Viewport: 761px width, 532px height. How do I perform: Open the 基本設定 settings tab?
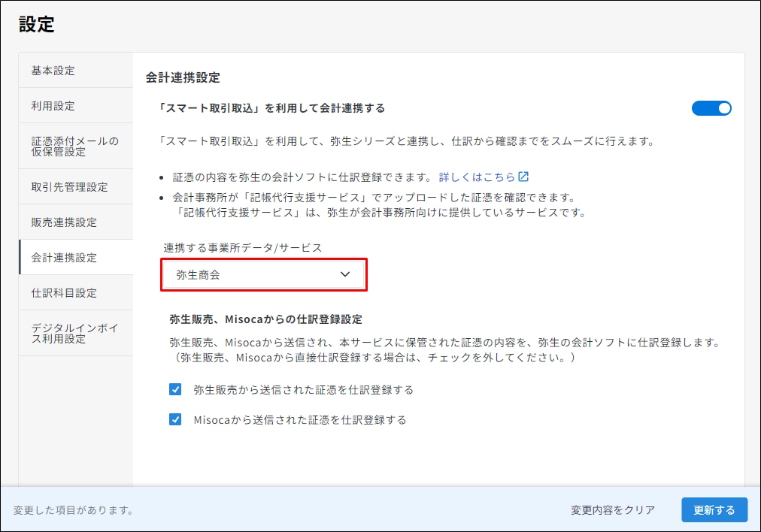coord(76,71)
